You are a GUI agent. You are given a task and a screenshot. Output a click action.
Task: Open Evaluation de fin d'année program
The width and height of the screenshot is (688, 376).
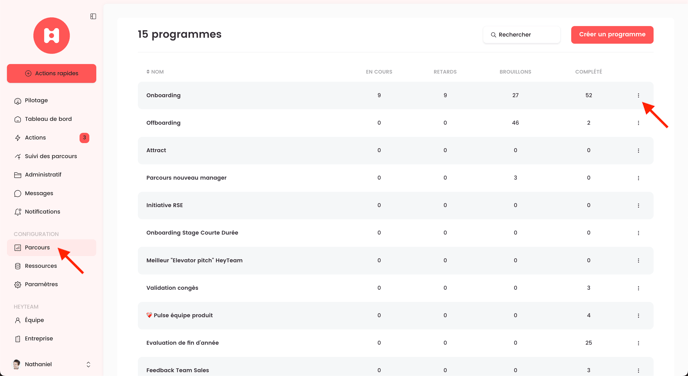pyautogui.click(x=183, y=343)
